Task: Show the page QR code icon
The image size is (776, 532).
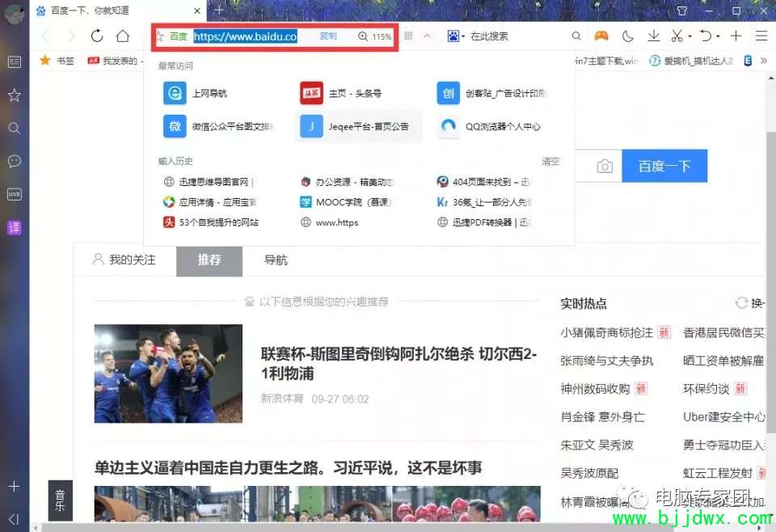Action: tap(408, 36)
